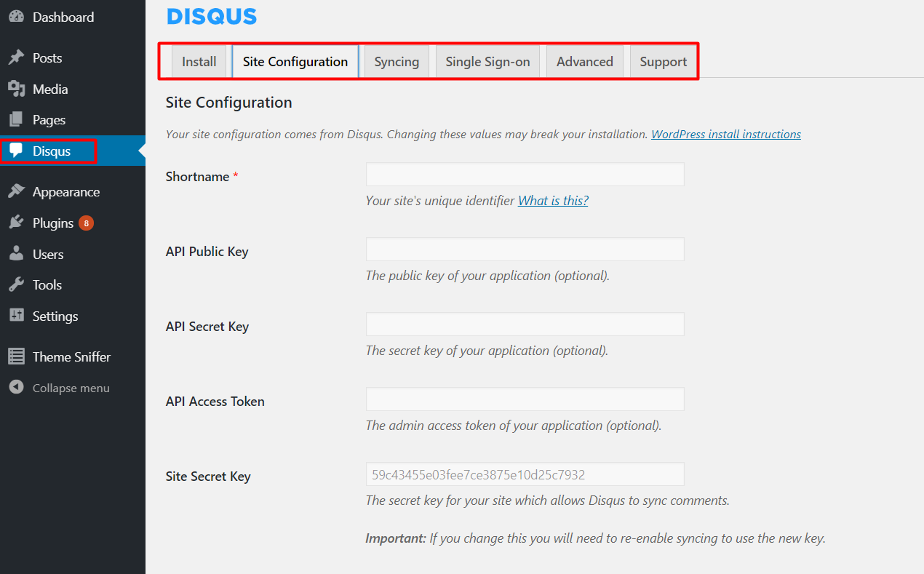Switch to the Syncing tab
This screenshot has width=924, height=574.
[x=397, y=61]
